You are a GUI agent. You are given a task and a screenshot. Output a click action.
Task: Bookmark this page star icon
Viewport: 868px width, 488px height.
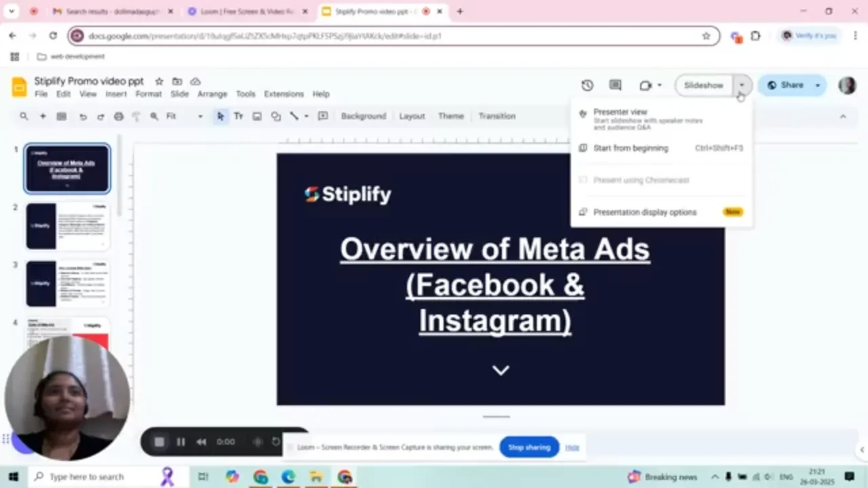point(706,36)
